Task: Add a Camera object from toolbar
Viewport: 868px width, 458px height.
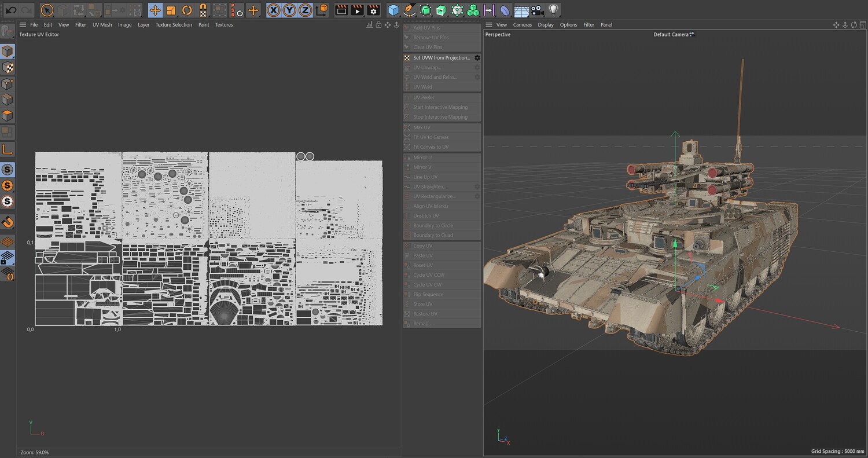Action: 538,10
